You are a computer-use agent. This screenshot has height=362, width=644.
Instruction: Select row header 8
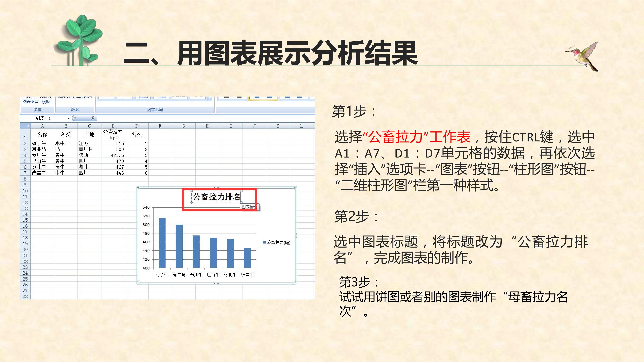[x=25, y=179]
